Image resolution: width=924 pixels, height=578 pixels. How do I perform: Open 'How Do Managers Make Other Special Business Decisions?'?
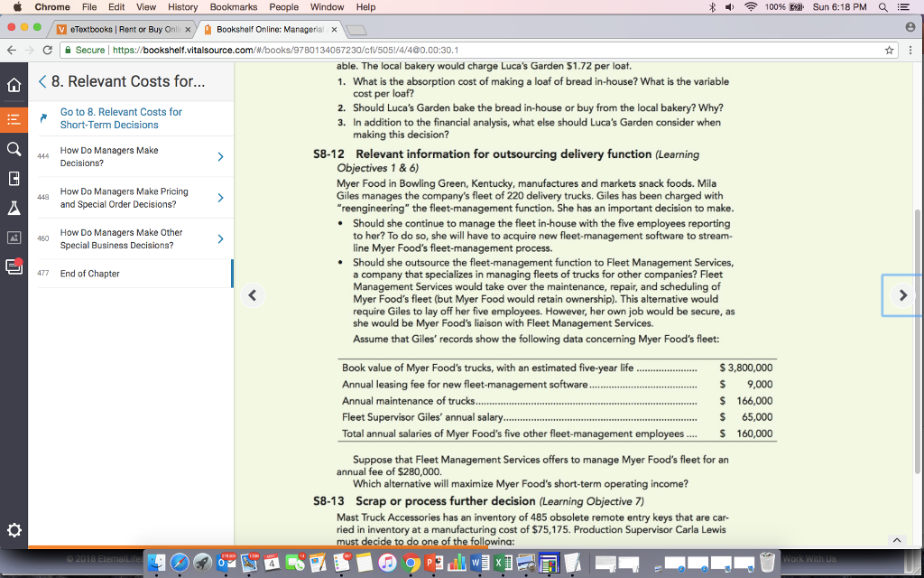(121, 238)
